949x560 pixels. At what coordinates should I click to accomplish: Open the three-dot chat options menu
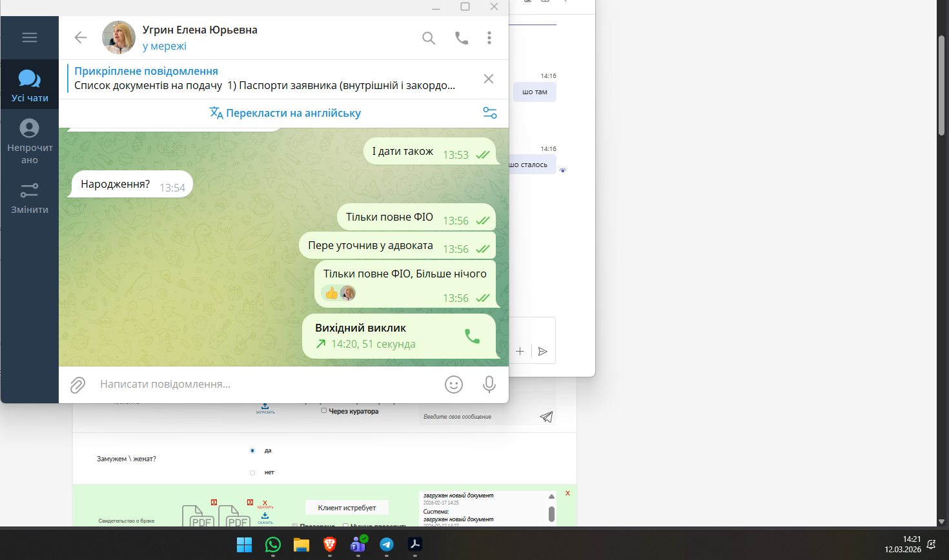point(489,38)
